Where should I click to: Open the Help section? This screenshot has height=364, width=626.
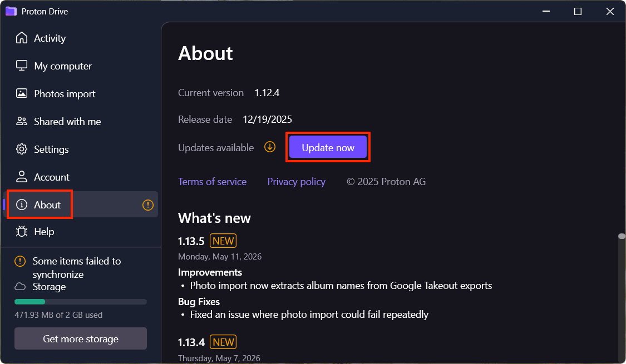pyautogui.click(x=80, y=231)
